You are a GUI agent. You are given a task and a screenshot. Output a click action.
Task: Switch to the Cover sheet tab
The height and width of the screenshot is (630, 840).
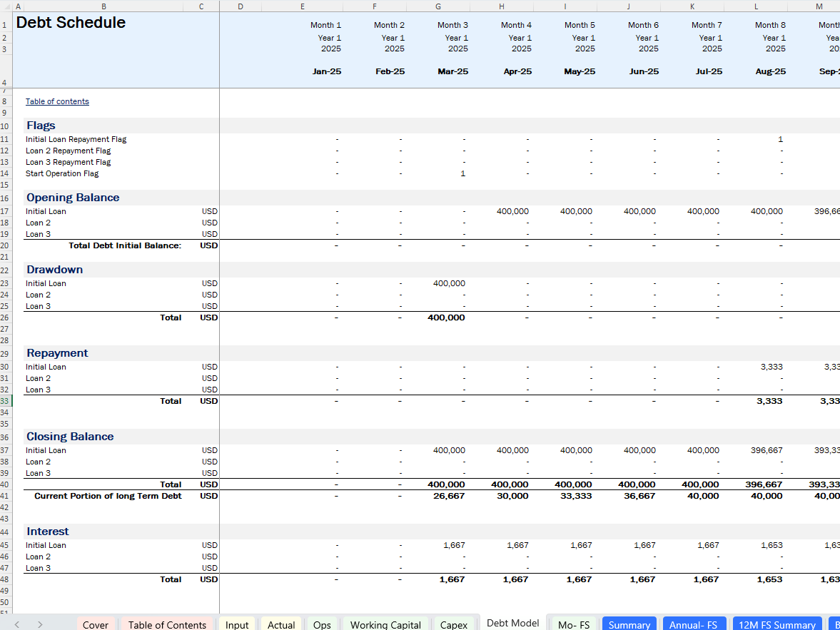click(x=96, y=624)
